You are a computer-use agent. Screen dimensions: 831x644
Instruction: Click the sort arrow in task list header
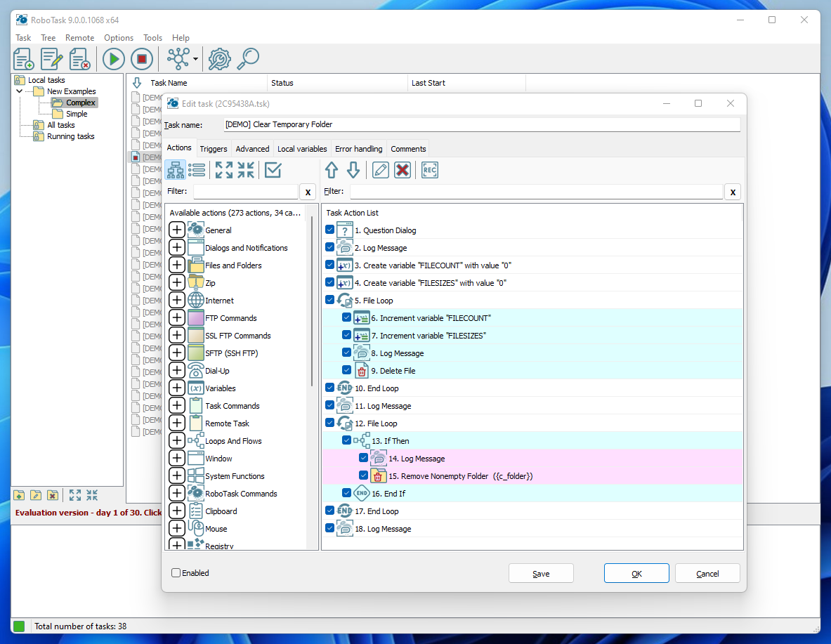137,83
